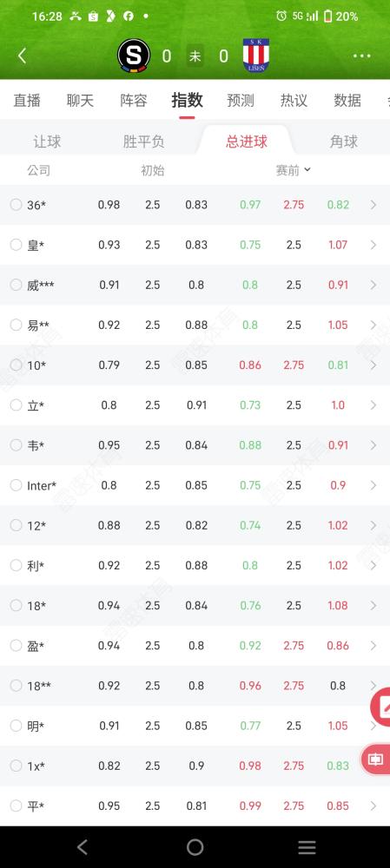Select the radio button for 1x*

[x=16, y=766]
